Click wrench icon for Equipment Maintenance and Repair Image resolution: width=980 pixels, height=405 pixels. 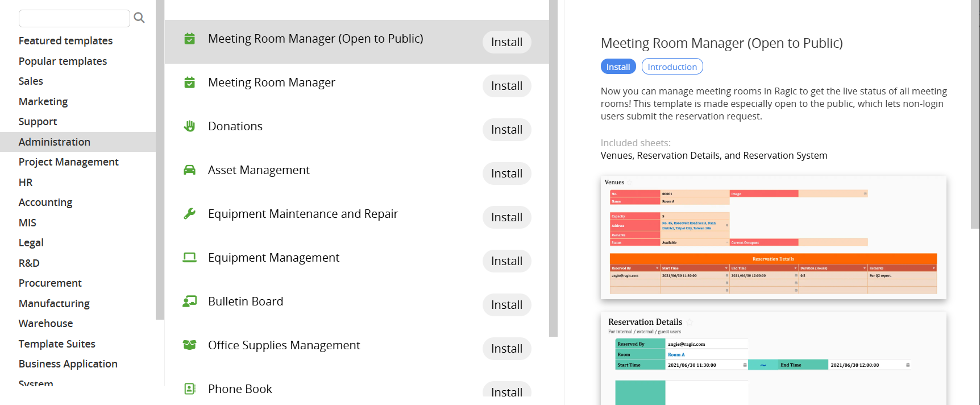(x=190, y=214)
